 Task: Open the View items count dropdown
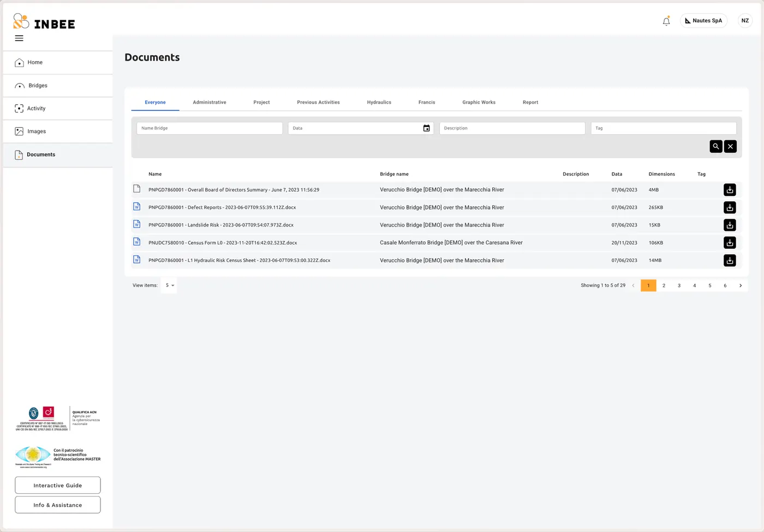(x=169, y=285)
